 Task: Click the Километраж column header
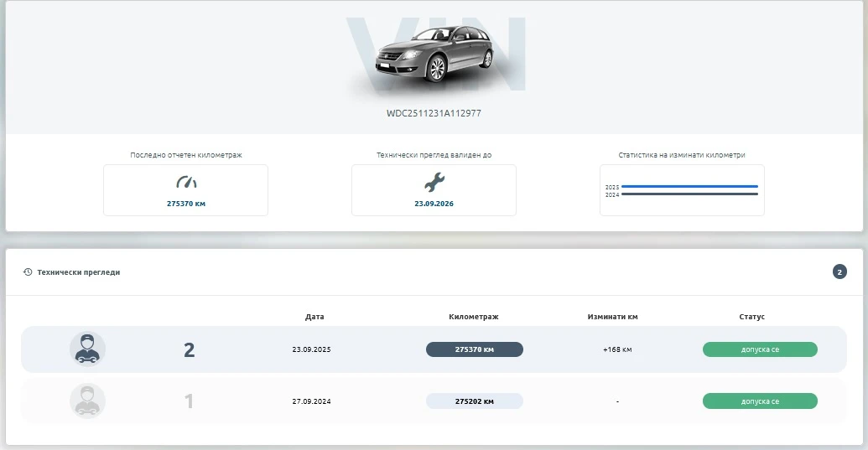[x=474, y=317]
